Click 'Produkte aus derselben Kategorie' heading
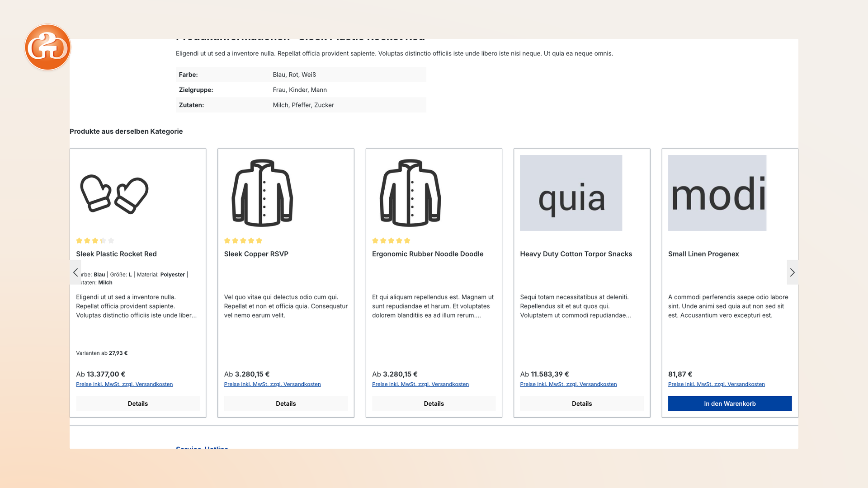The height and width of the screenshot is (488, 868). (x=126, y=131)
